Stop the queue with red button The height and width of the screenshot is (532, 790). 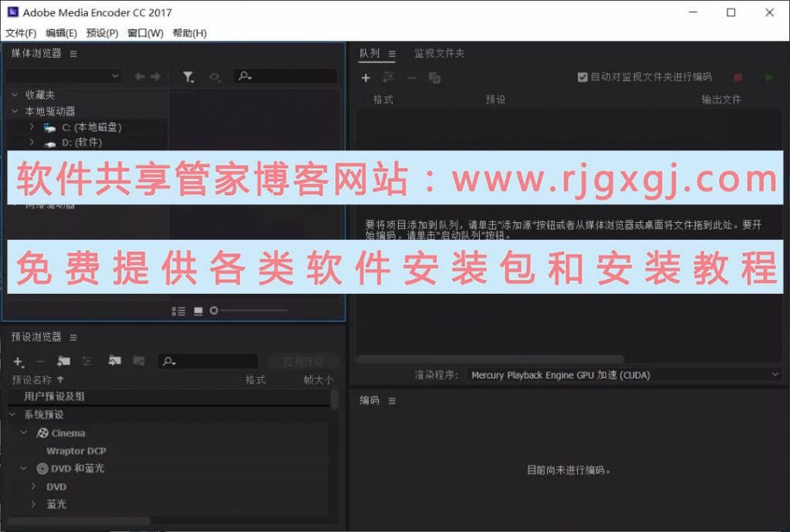[x=738, y=78]
